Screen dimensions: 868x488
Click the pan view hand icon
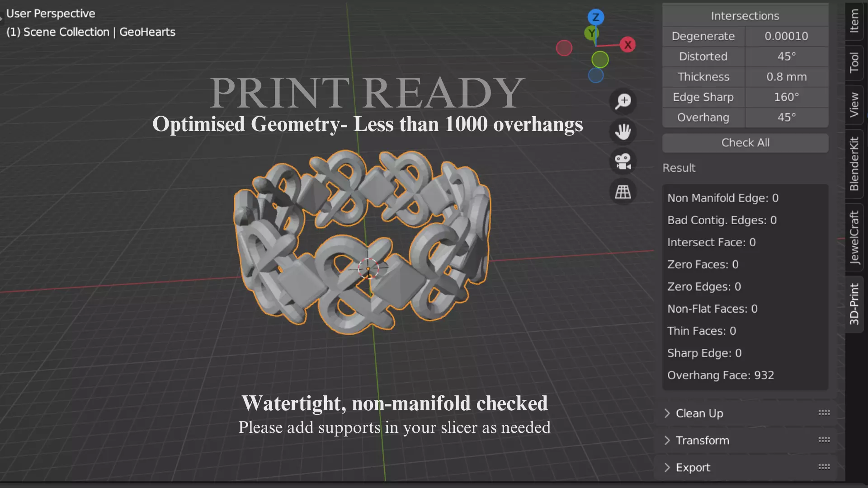[623, 131]
